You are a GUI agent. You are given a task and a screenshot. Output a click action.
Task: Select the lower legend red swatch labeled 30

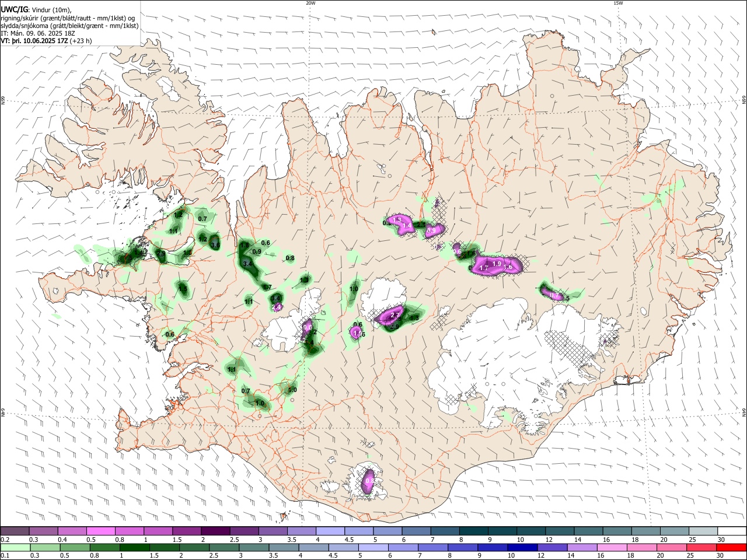731,547
